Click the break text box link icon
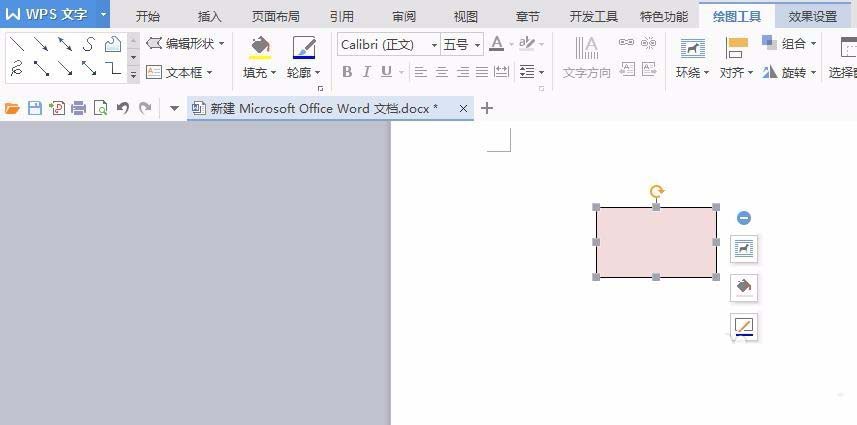Screen dimensions: 857x425 pyautogui.click(x=648, y=43)
